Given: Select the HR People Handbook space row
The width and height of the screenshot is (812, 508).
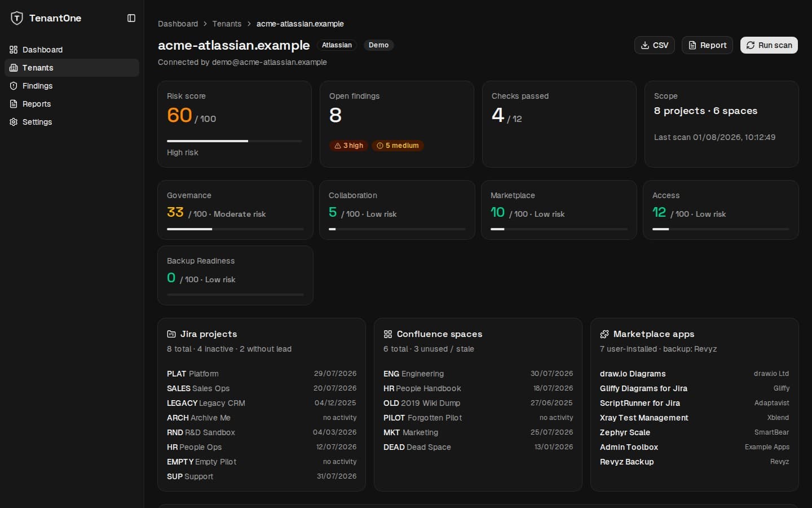Looking at the screenshot, I should coord(478,388).
